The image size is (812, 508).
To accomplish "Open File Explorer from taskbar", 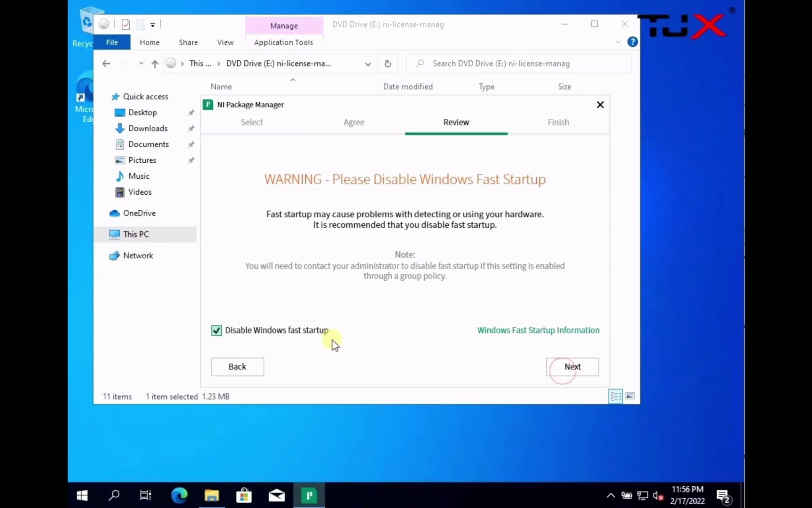I will coord(211,495).
